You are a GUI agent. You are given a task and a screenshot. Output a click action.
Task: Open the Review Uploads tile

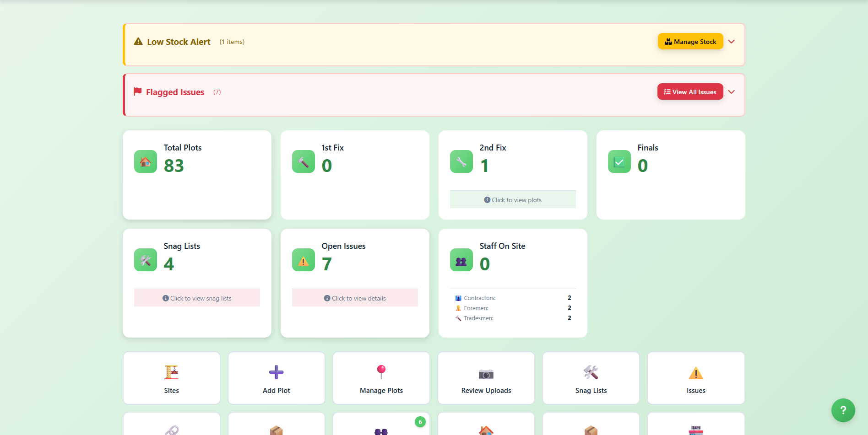coord(486,378)
